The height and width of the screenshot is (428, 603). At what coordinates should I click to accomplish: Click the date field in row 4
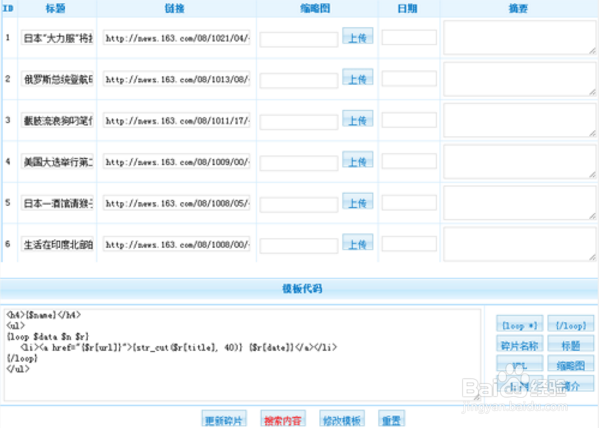click(x=409, y=161)
